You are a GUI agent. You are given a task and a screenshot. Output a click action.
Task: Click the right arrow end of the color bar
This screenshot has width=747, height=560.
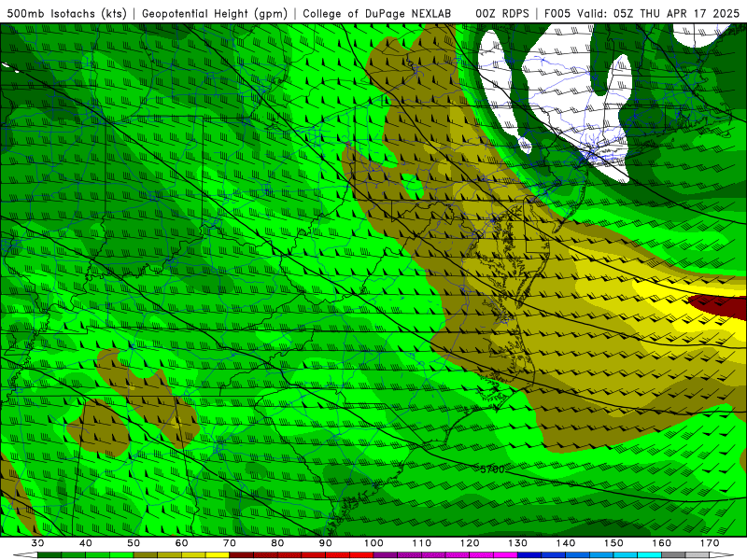point(722,554)
